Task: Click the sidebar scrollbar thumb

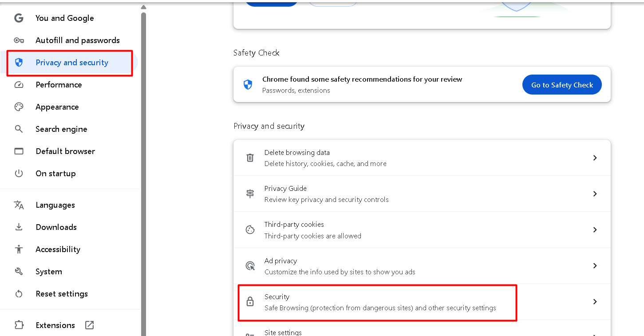Action: (143, 174)
